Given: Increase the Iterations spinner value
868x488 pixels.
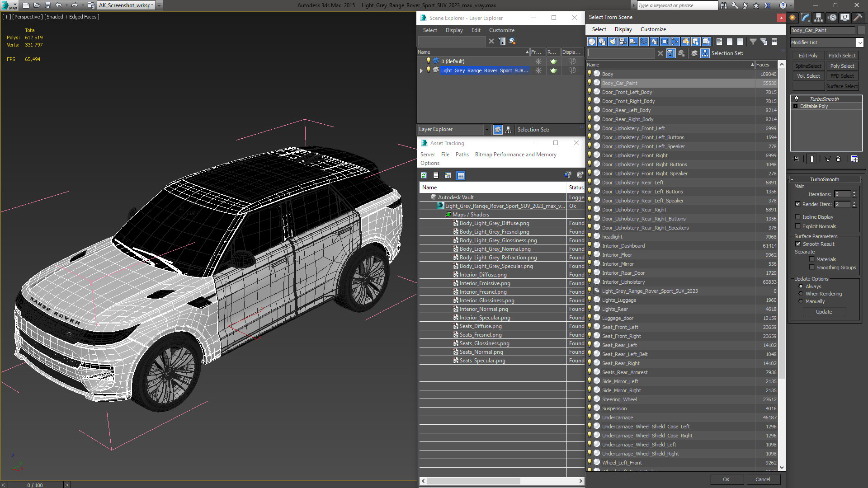Looking at the screenshot, I should [854, 192].
